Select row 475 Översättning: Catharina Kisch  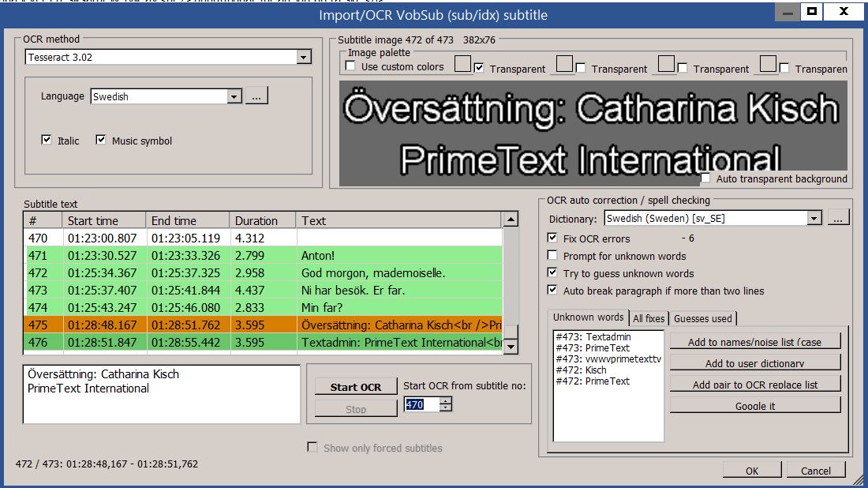(x=263, y=325)
